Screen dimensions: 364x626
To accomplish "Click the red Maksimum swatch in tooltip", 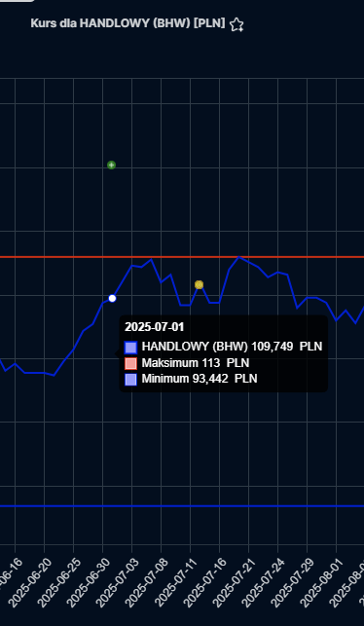I will click(131, 363).
